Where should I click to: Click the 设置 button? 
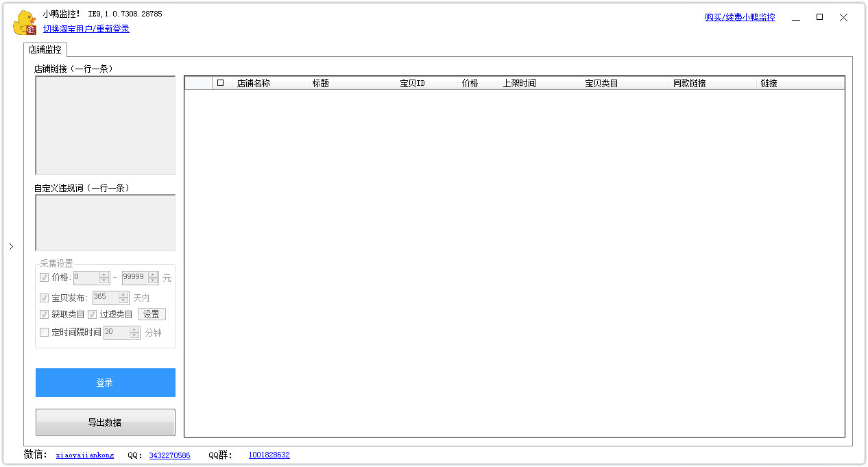(152, 314)
